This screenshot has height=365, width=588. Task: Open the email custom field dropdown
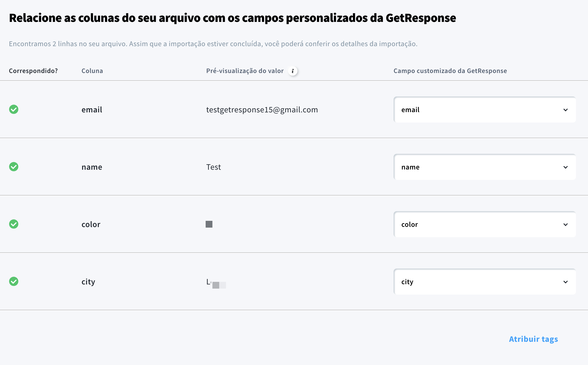[485, 110]
